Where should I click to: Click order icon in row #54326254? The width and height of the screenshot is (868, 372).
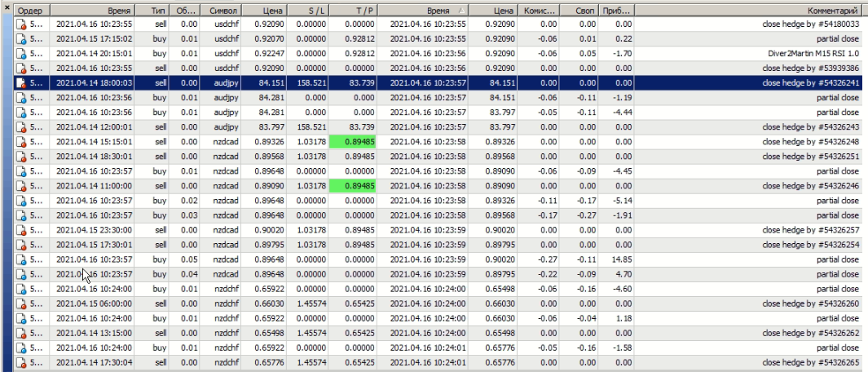point(21,245)
